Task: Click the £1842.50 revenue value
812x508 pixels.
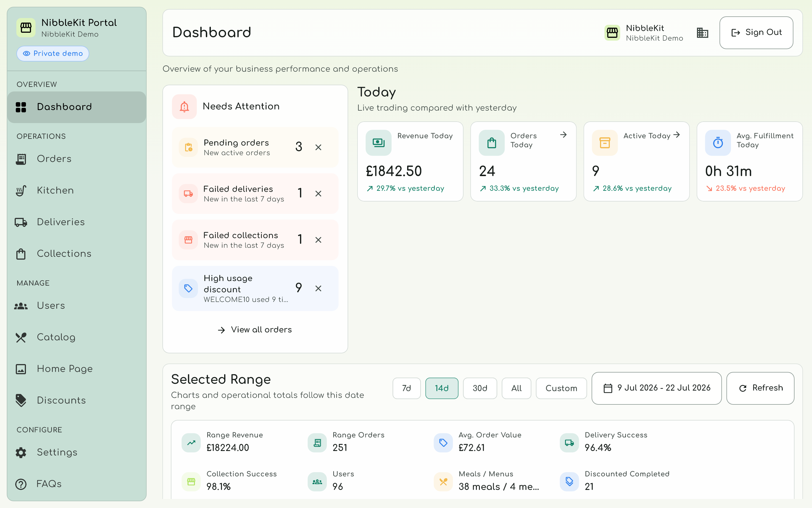Action: pyautogui.click(x=394, y=171)
